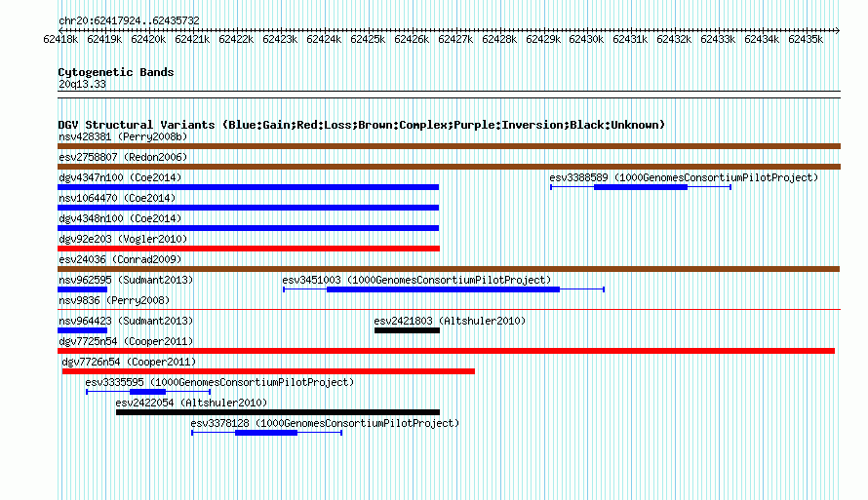Select blue bar under esv3378128
This screenshot has height=500, width=868.
point(266,433)
